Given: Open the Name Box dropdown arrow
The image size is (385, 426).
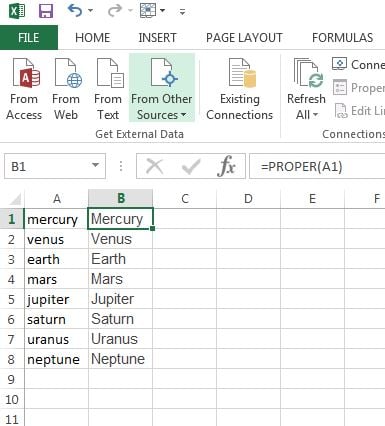Looking at the screenshot, I should click(x=95, y=165).
